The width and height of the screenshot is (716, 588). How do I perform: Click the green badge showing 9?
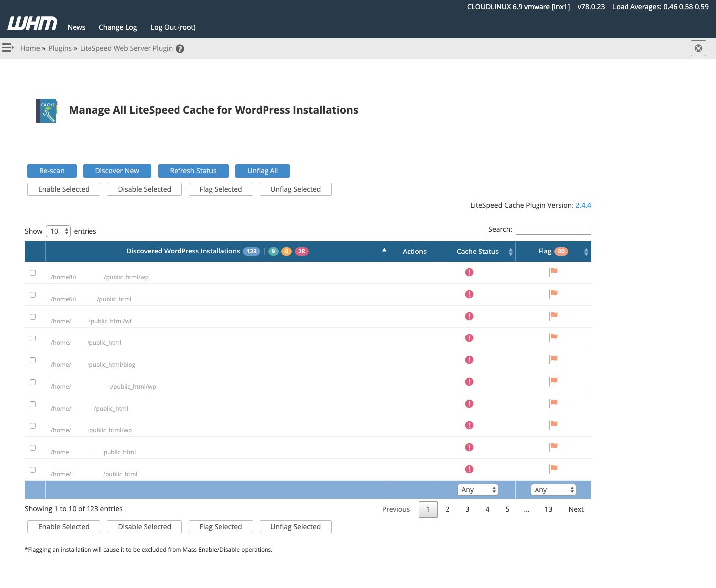coord(273,252)
